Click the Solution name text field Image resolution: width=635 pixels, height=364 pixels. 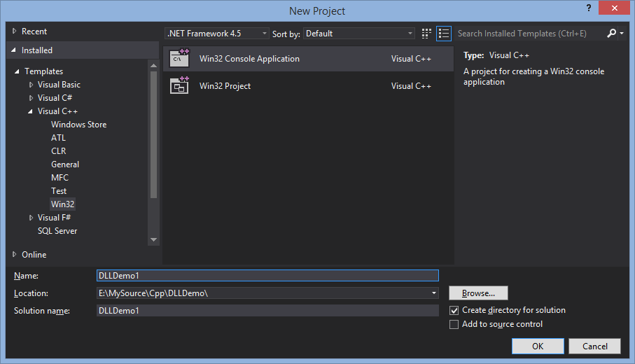coord(267,311)
